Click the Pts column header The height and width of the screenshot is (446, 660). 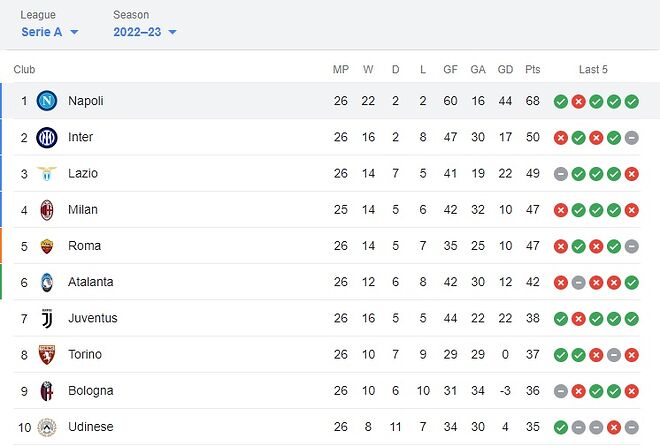click(x=533, y=70)
